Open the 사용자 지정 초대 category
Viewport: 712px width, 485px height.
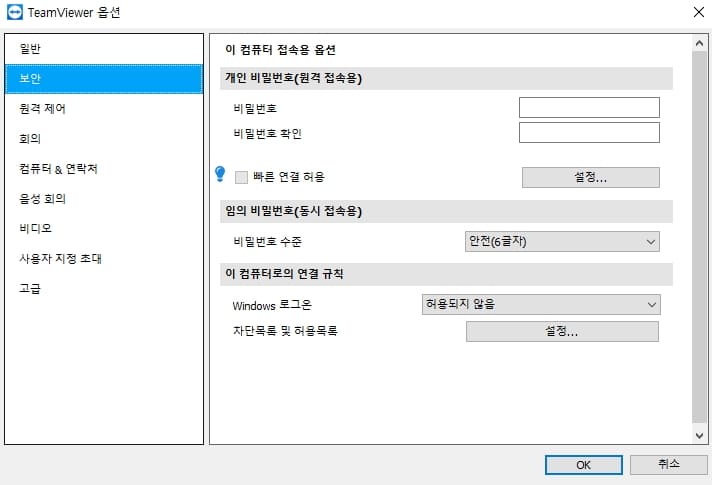coord(104,258)
